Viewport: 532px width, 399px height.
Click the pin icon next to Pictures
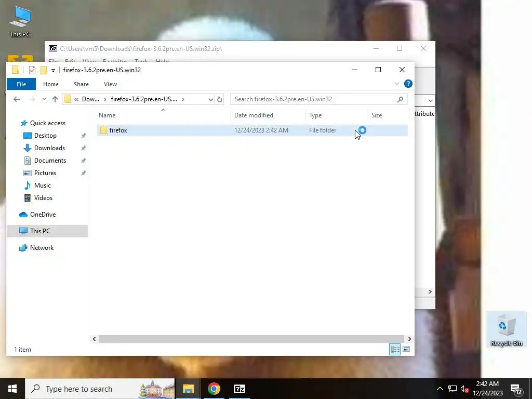point(83,173)
